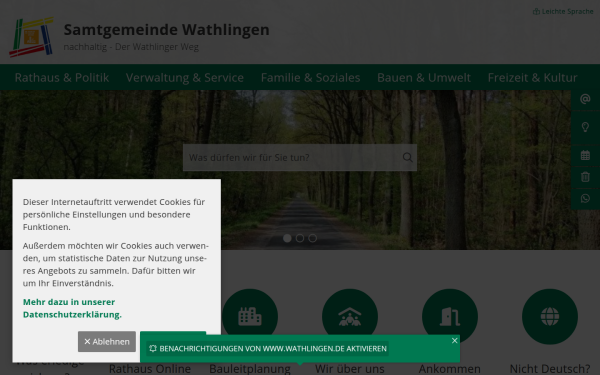The width and height of the screenshot is (600, 375).
Task: Click the Wir über uns people icon
Action: coord(350,316)
